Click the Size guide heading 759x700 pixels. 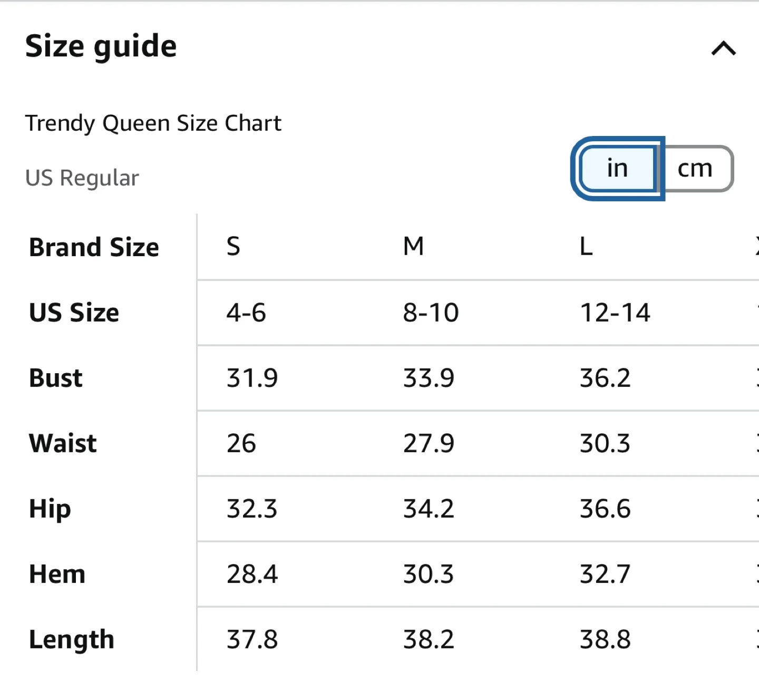[x=101, y=46]
